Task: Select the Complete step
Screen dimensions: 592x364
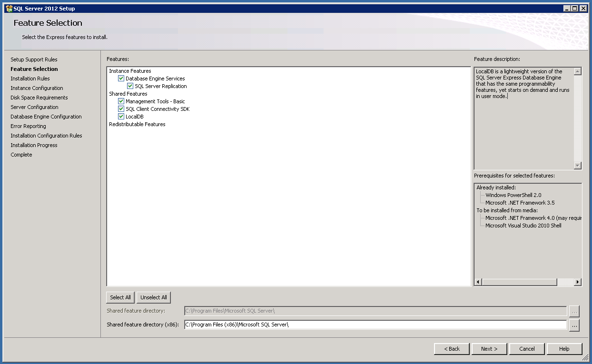Action: point(21,155)
